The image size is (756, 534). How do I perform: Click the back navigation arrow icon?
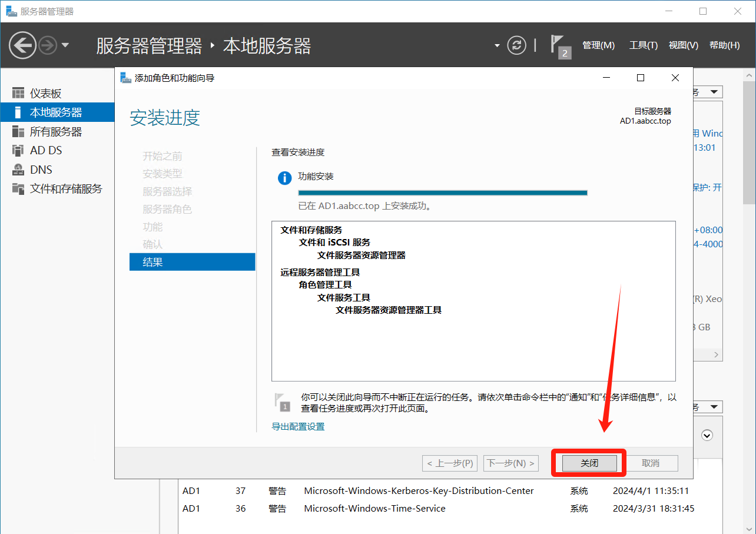point(22,45)
